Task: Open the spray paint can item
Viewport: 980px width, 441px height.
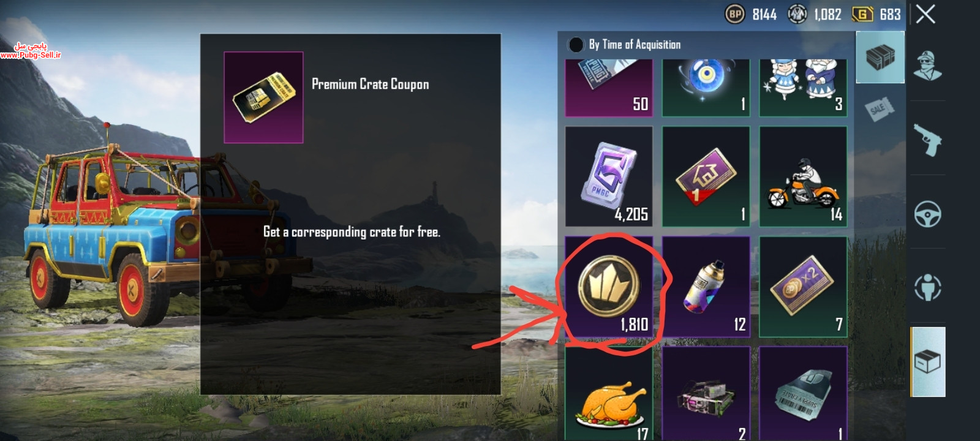Action: tap(706, 287)
